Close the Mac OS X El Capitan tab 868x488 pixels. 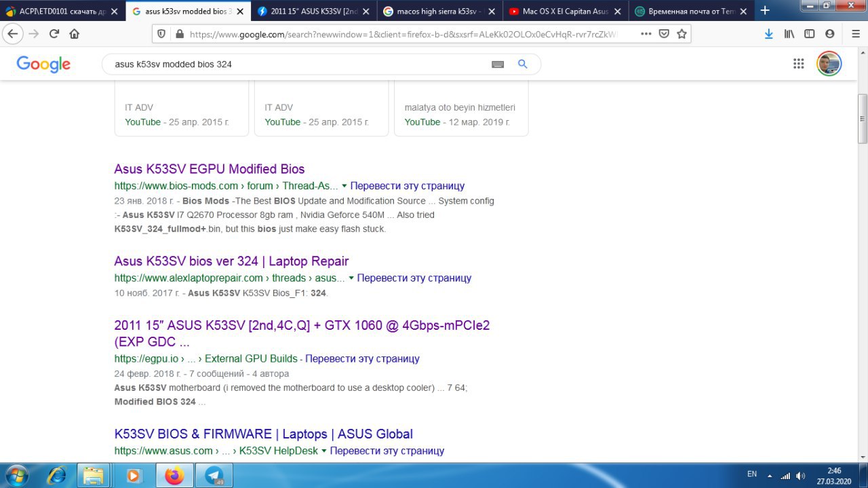pos(617,11)
